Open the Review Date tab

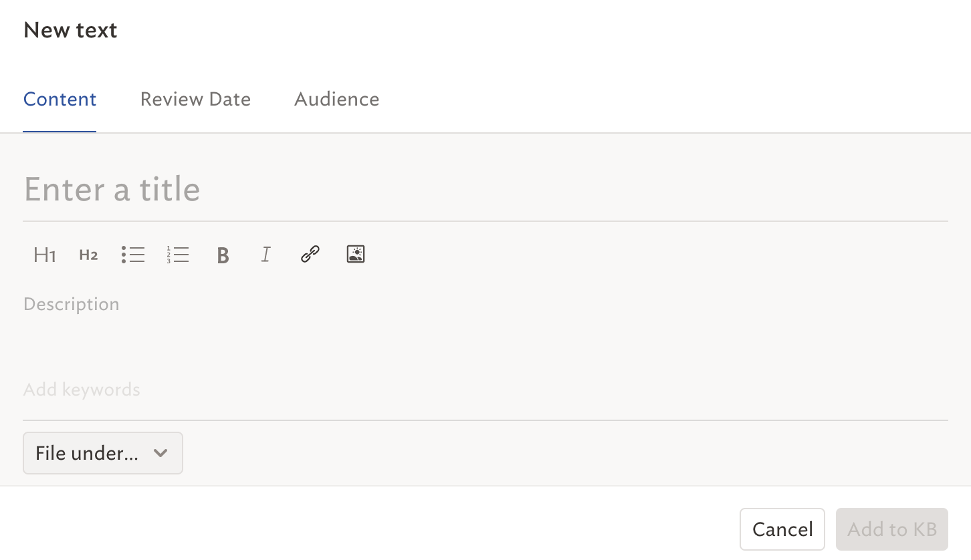point(195,100)
